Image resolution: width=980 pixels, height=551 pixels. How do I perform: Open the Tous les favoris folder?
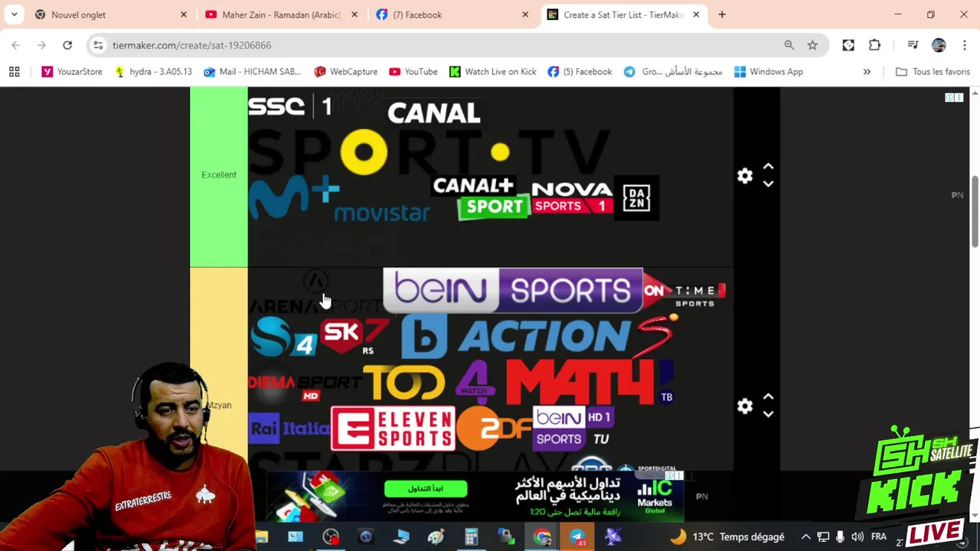(x=933, y=72)
